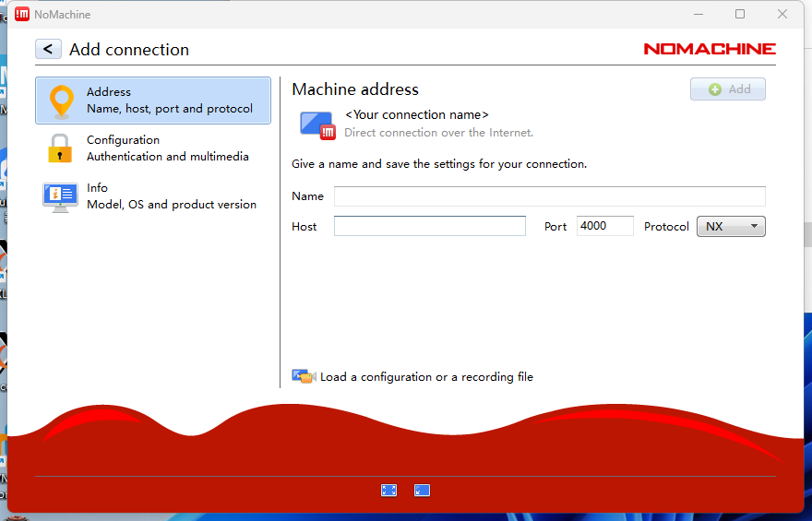The height and width of the screenshot is (521, 812).
Task: Open Info via the monitor icon
Action: coord(61,197)
